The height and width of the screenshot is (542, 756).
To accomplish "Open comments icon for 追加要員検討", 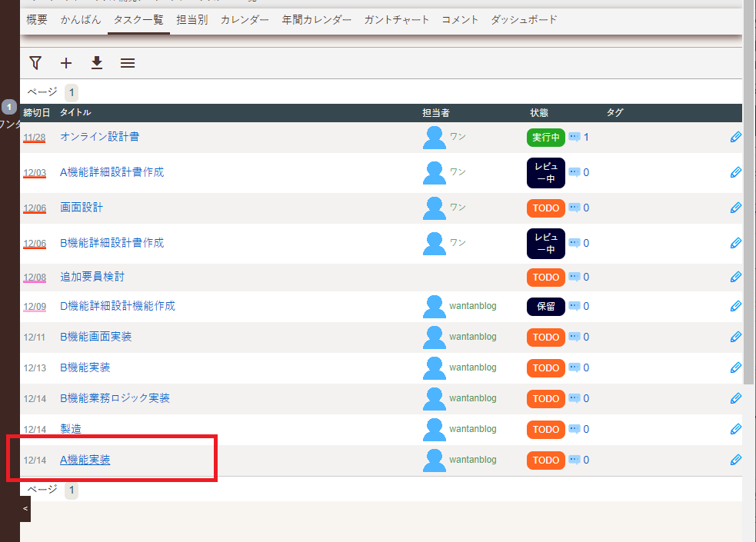I will tap(574, 277).
